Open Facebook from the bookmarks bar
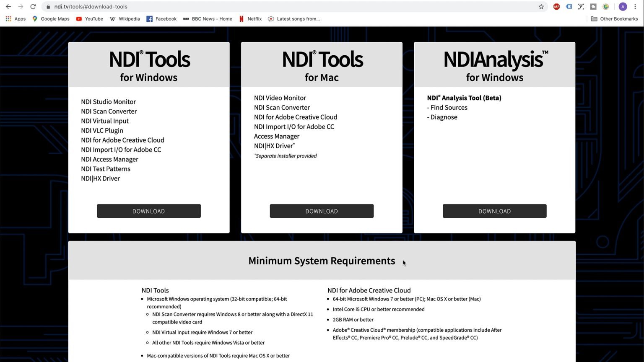 (161, 18)
